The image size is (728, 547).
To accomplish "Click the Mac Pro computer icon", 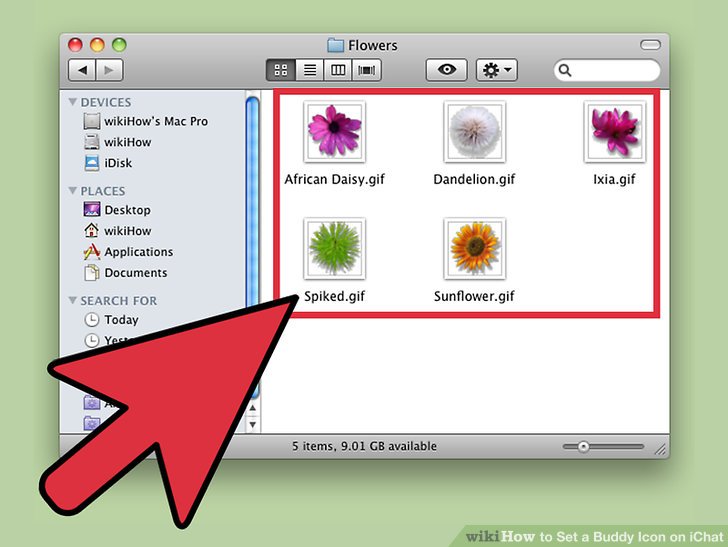I will pyautogui.click(x=91, y=121).
